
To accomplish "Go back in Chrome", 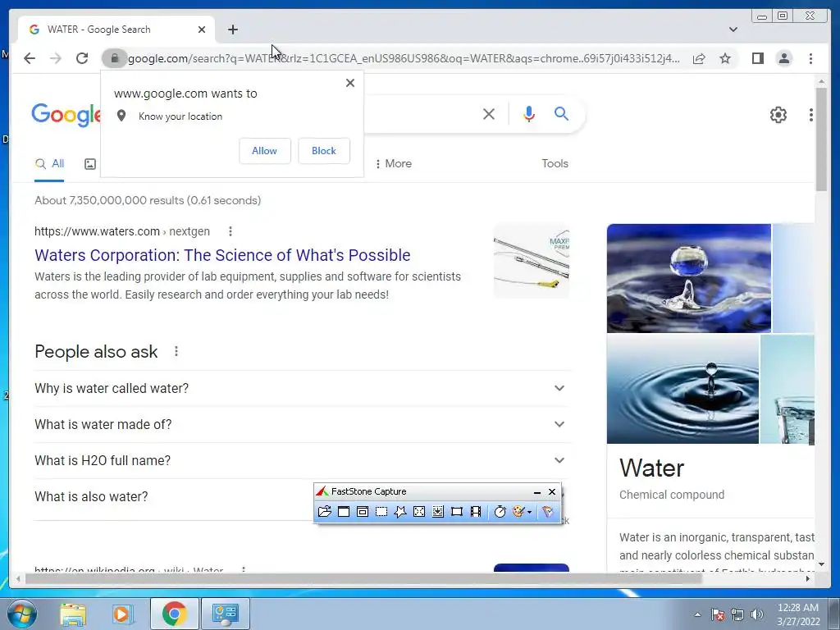I will pyautogui.click(x=30, y=58).
